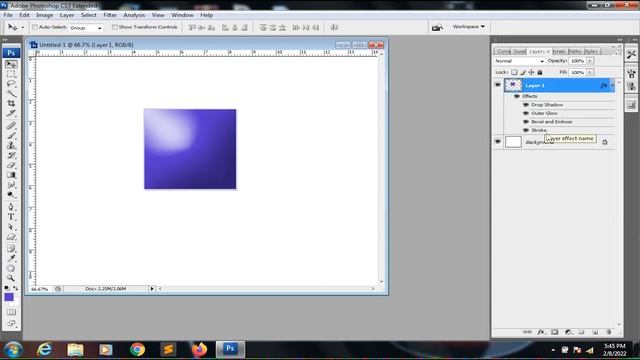
Task: Open the Opacity slider arrow
Action: (590, 61)
